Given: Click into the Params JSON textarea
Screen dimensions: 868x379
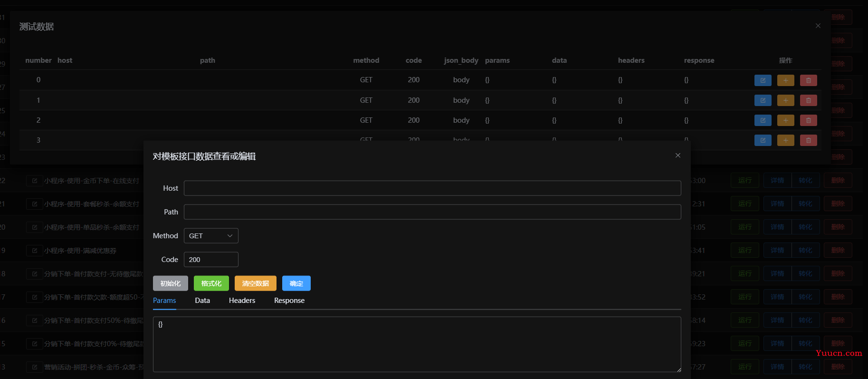Looking at the screenshot, I should [417, 344].
